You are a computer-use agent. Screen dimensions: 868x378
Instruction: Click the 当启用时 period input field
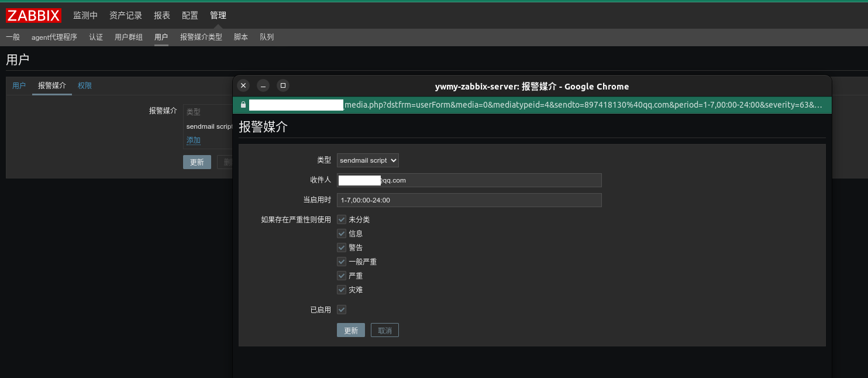pyautogui.click(x=469, y=200)
